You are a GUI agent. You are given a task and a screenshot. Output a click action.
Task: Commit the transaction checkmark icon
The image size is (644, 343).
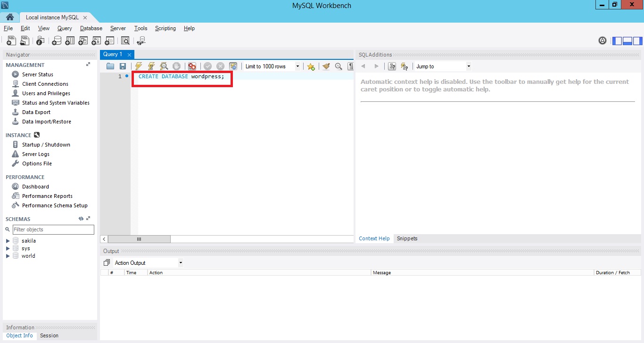click(x=207, y=66)
